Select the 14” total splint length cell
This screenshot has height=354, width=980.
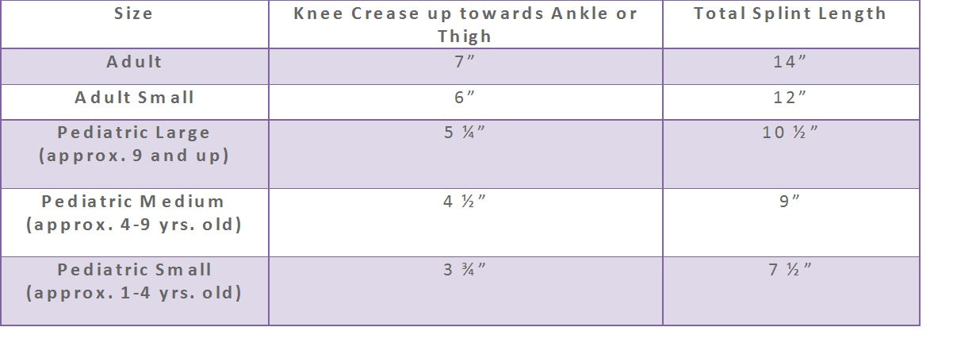click(x=790, y=62)
